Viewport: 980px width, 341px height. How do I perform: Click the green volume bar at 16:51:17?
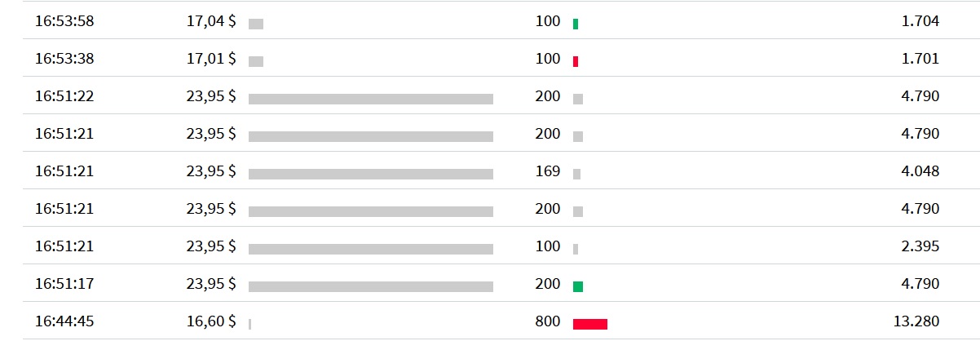578,286
